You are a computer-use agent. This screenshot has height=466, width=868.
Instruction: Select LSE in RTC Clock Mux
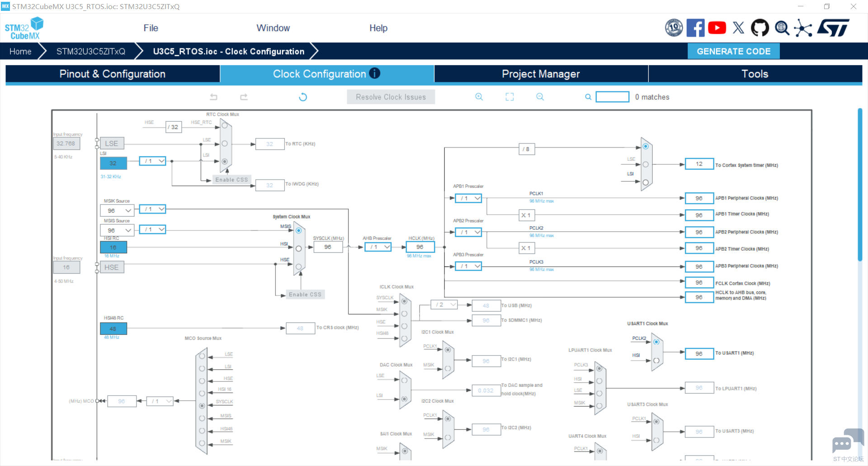pos(225,143)
